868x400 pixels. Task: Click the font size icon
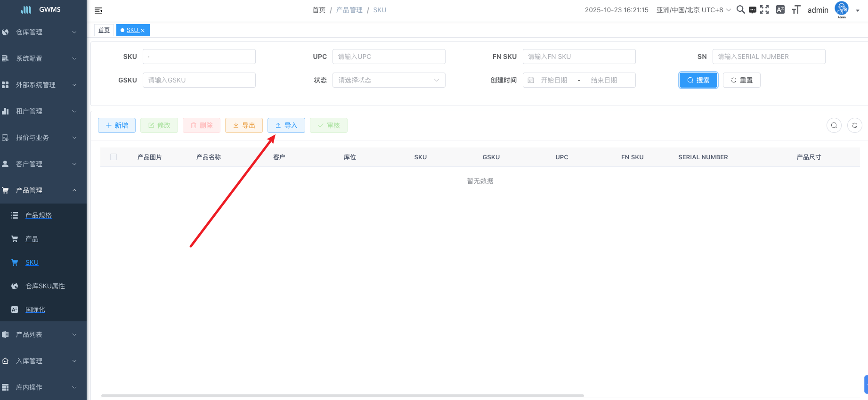pyautogui.click(x=796, y=10)
